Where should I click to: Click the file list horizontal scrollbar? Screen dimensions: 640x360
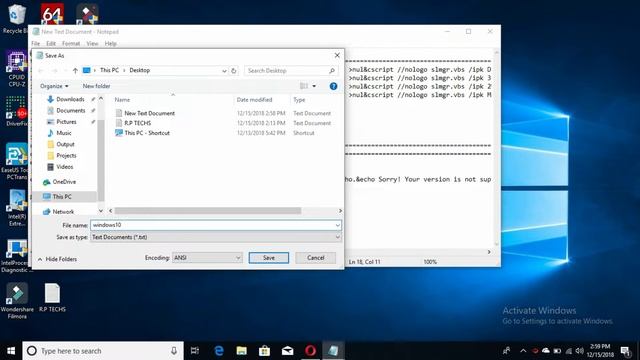tap(208, 211)
